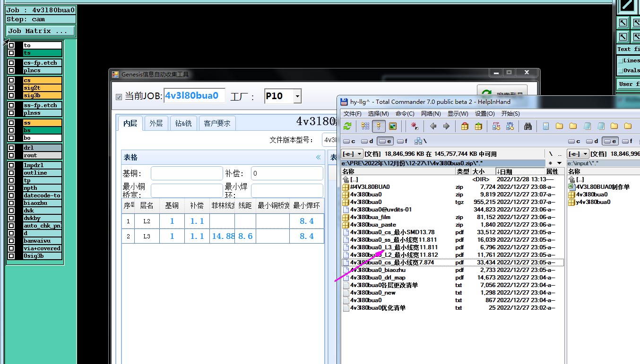640x364 pixels.
Task: Open the URL new connection icon
Action: (510, 126)
